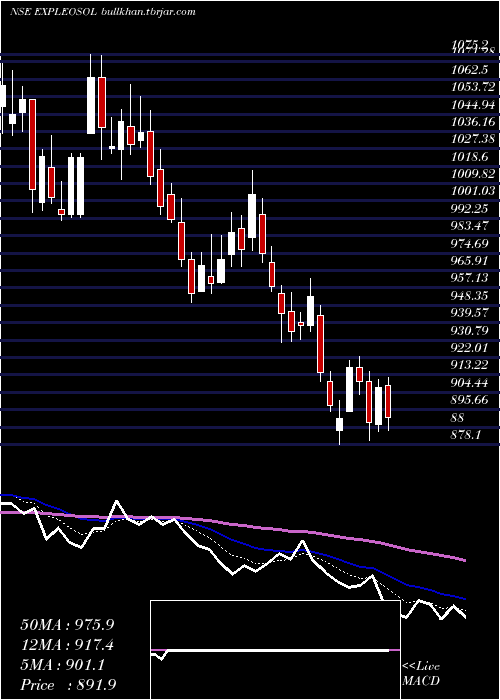Screen dimensions: 500x700
Task: Select the 992.25 price axis label
Action: [470, 208]
